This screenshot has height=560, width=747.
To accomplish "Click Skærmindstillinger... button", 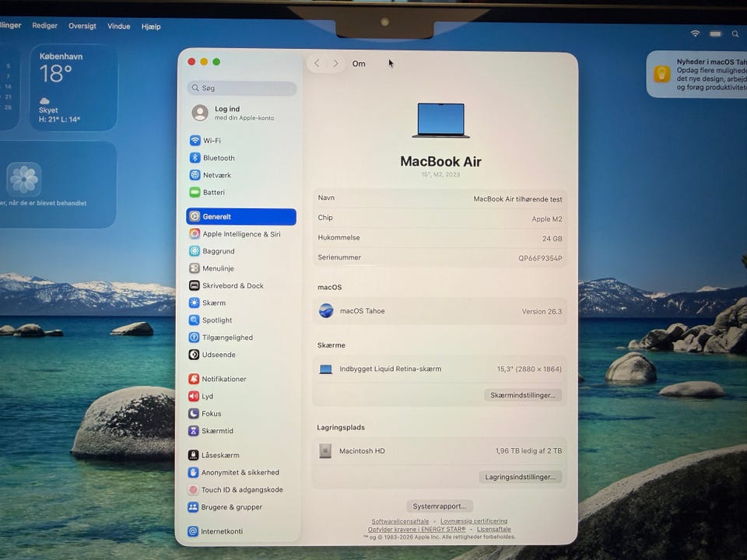I will (523, 395).
